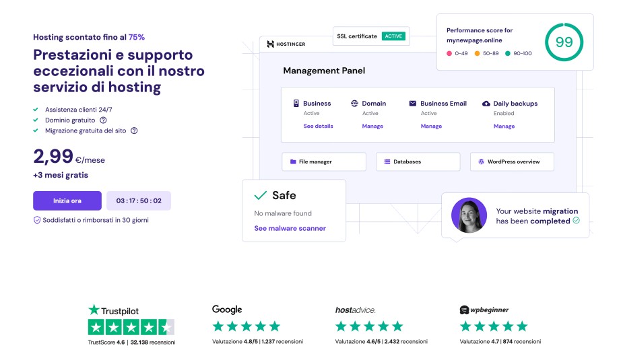Click the help icon beside Dominio gratuito
Screen dimensions: 621x364
[103, 120]
